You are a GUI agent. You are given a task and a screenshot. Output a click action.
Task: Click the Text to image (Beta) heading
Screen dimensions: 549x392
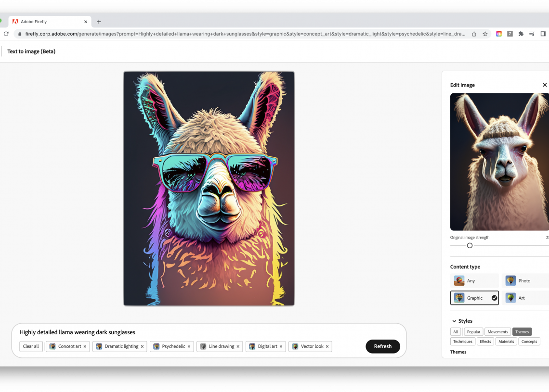point(31,51)
